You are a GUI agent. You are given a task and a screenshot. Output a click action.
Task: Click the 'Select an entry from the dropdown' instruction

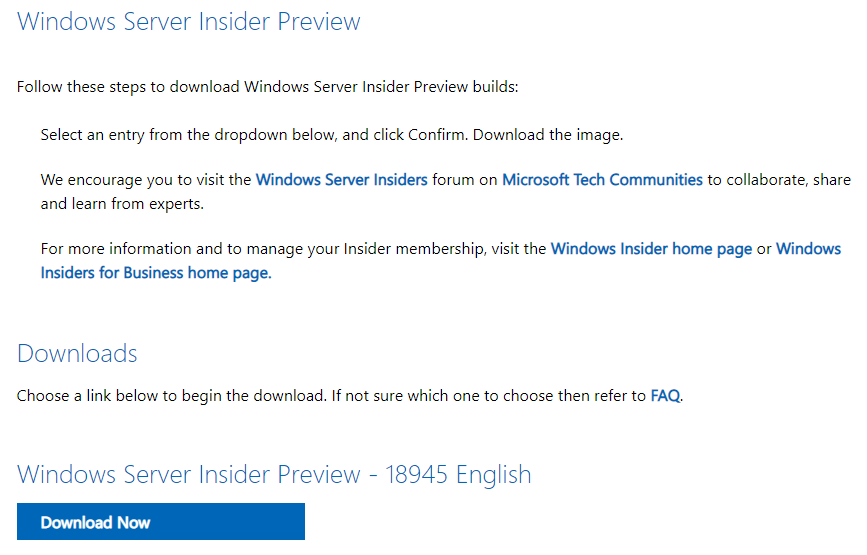click(254, 135)
